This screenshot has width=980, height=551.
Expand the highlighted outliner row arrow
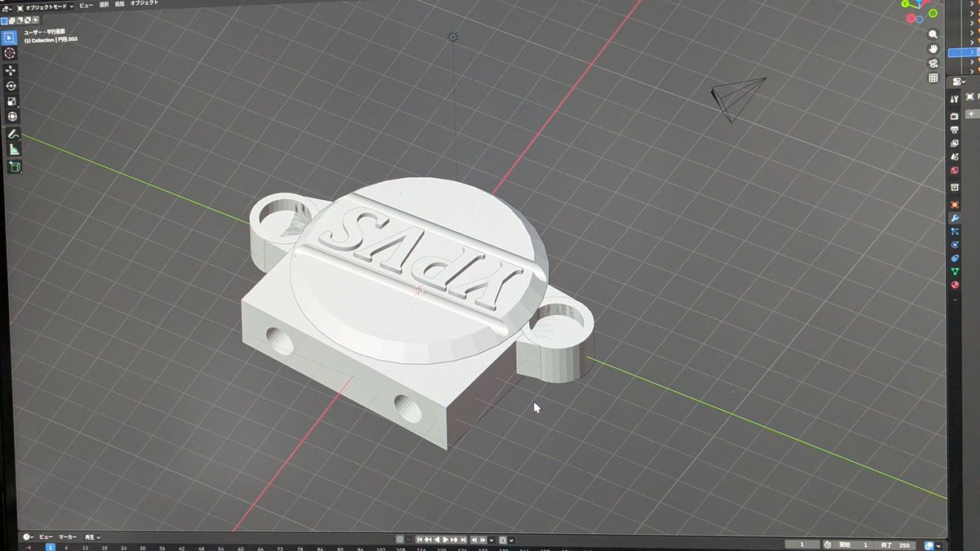point(972,52)
